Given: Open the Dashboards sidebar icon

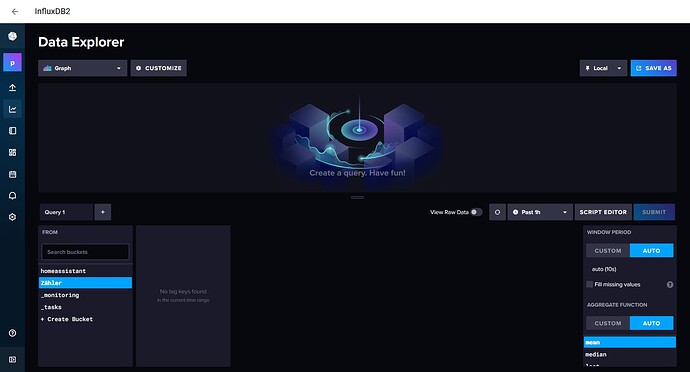Looking at the screenshot, I should (x=12, y=152).
